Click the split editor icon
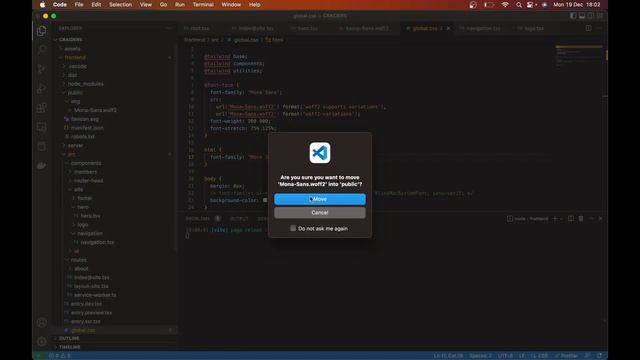 589,28
